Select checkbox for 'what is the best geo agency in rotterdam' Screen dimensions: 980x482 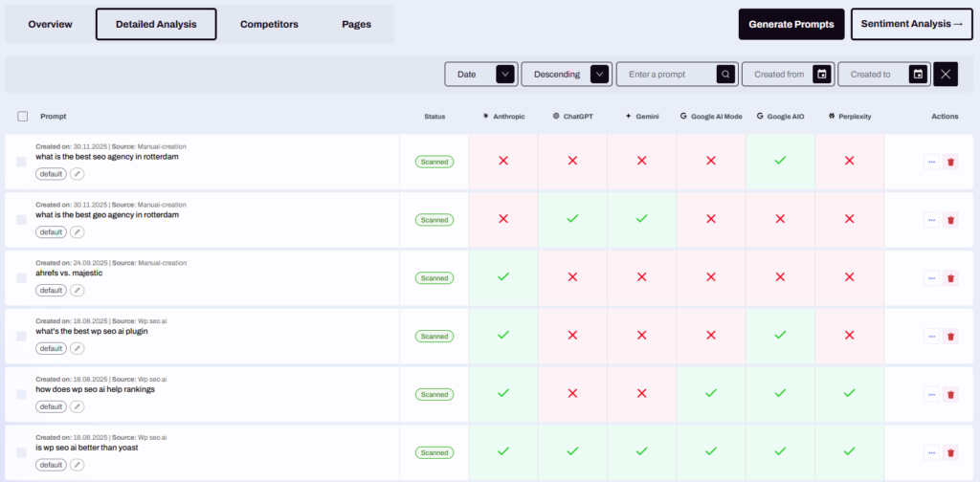(x=22, y=220)
